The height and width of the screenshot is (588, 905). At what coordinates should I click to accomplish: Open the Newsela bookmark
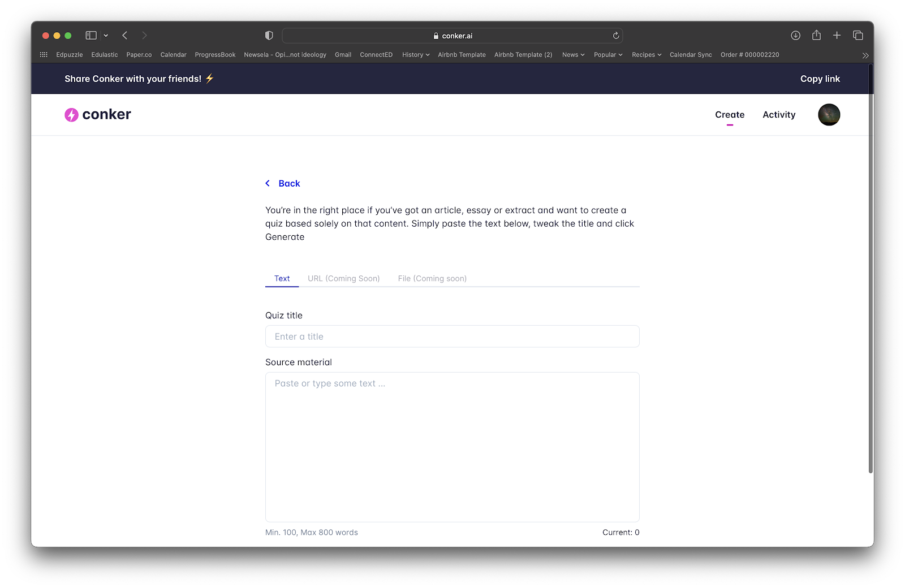(x=285, y=55)
